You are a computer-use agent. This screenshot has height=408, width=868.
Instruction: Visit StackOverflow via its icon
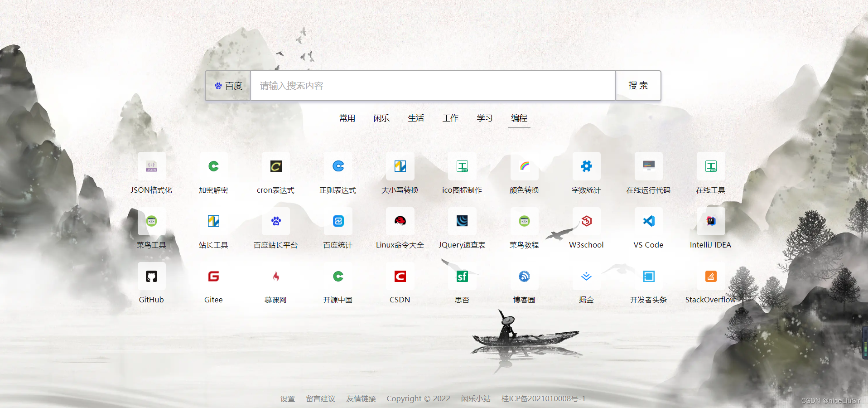click(710, 276)
